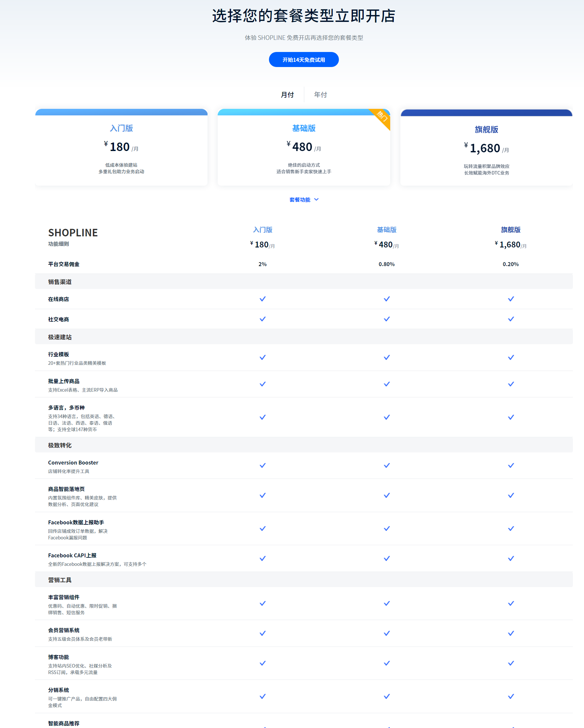Click the 开始14天免费试用 button
The image size is (584, 728).
pos(304,60)
